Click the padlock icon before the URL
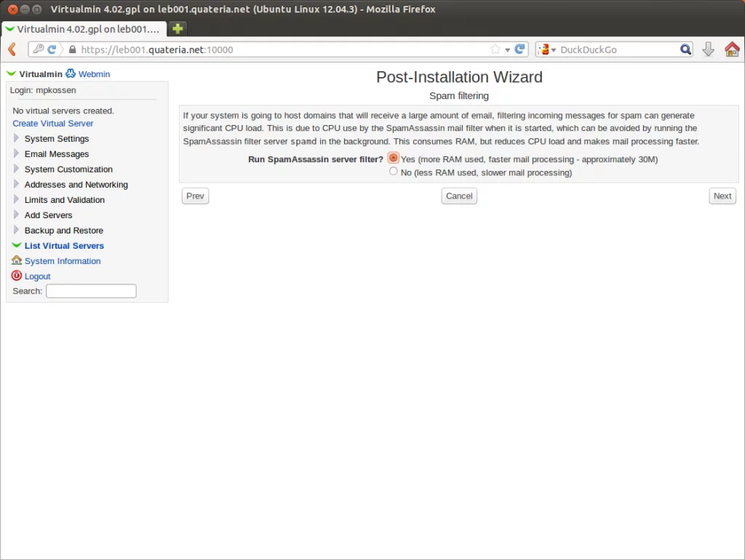The height and width of the screenshot is (560, 745). [x=72, y=49]
